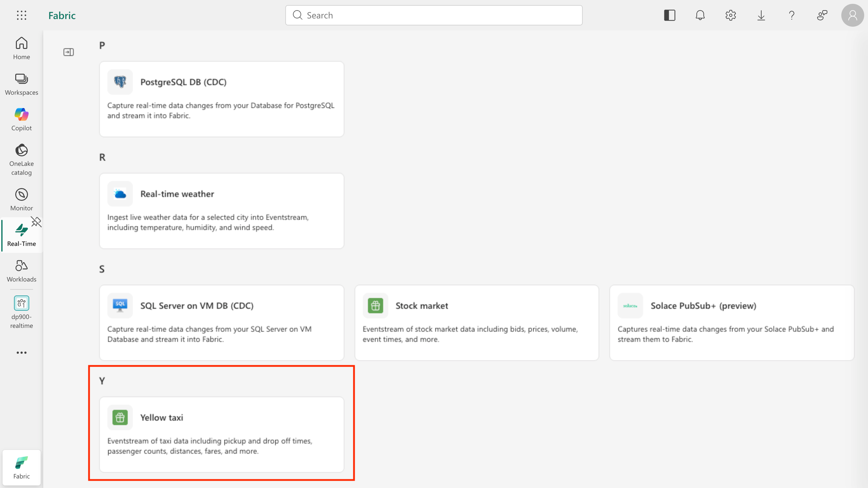Open Help question mark
The image size is (868, 488).
point(791,15)
